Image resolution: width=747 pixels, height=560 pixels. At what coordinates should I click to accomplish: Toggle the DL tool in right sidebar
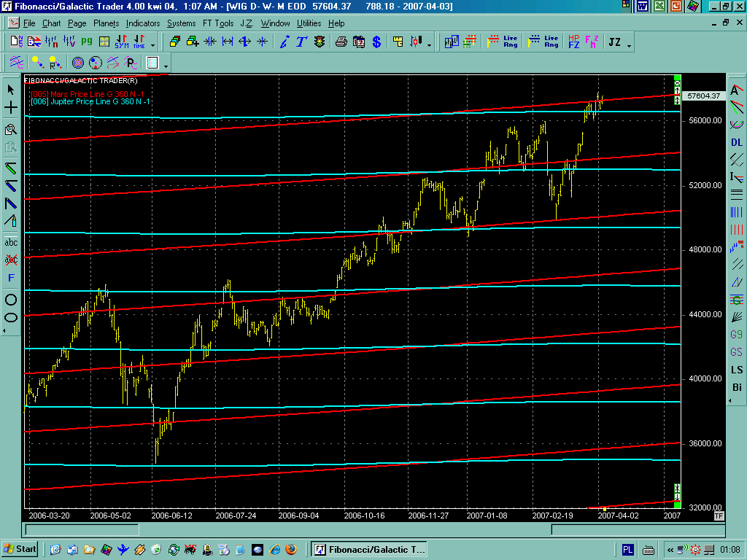point(737,142)
